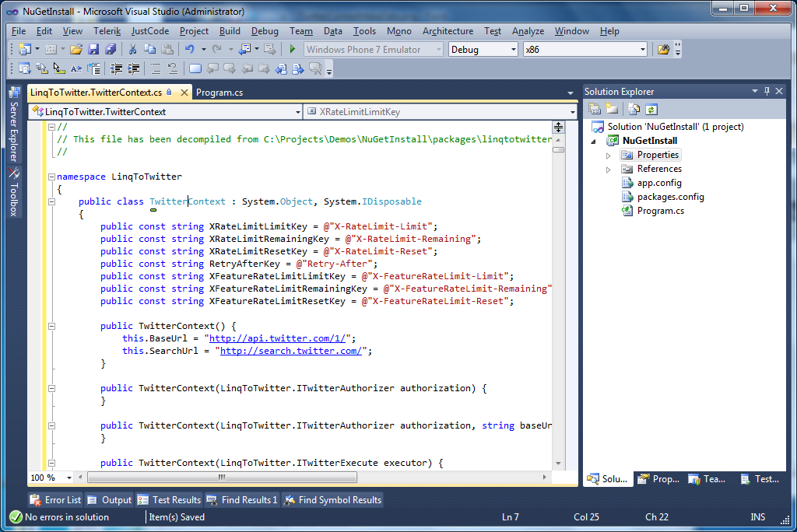Collapse the NuGetInstall project node
797x532 pixels.
click(593, 142)
